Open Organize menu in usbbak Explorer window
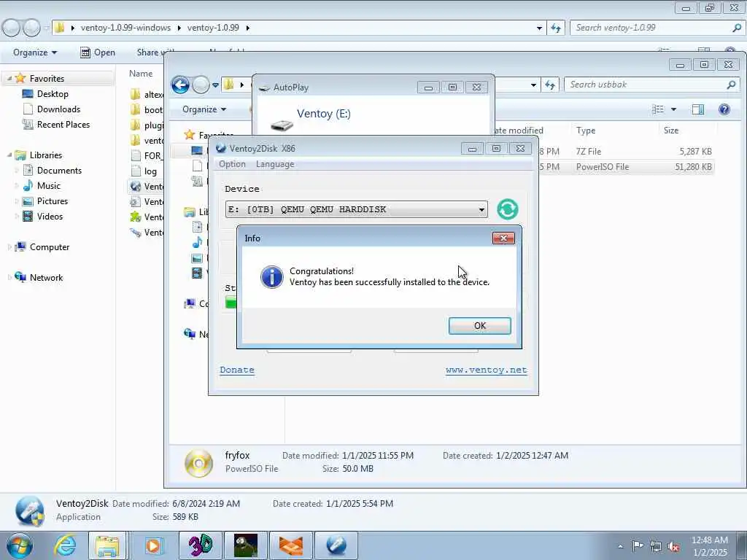Image resolution: width=747 pixels, height=560 pixels. (204, 109)
